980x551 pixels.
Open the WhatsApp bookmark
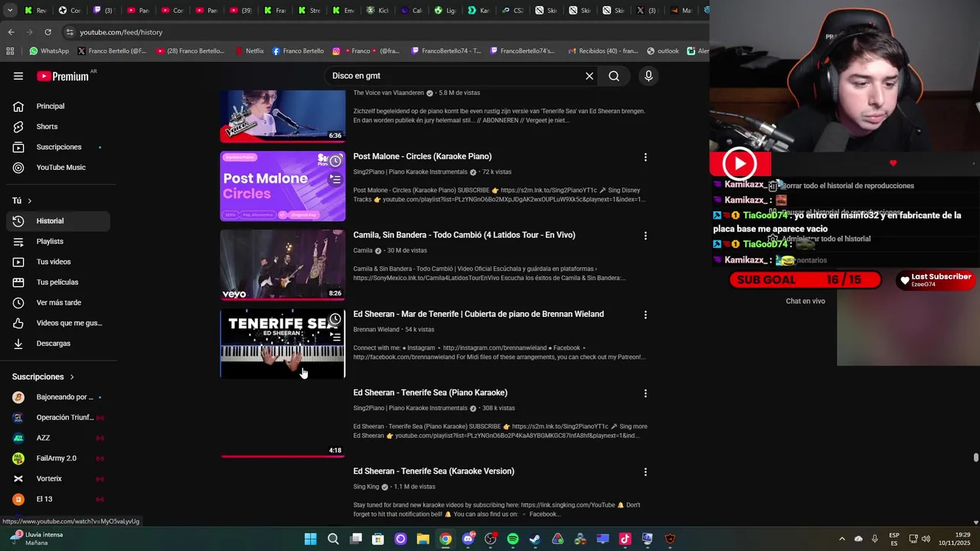pyautogui.click(x=49, y=51)
